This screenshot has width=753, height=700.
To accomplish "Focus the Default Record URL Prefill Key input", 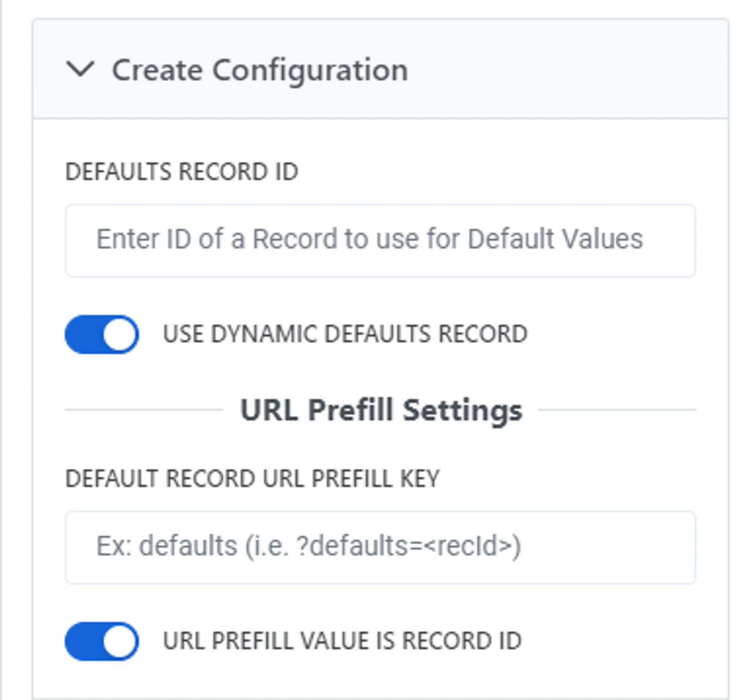I will 380,547.
